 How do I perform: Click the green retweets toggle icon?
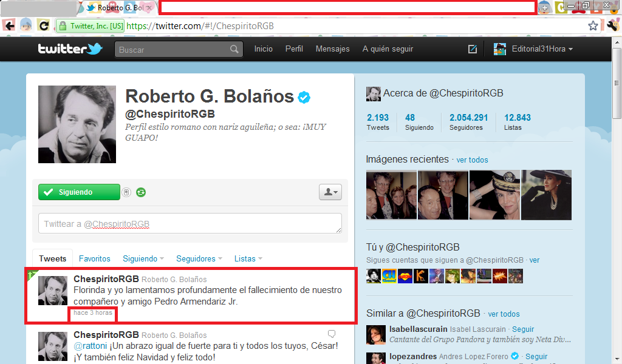pyautogui.click(x=141, y=192)
